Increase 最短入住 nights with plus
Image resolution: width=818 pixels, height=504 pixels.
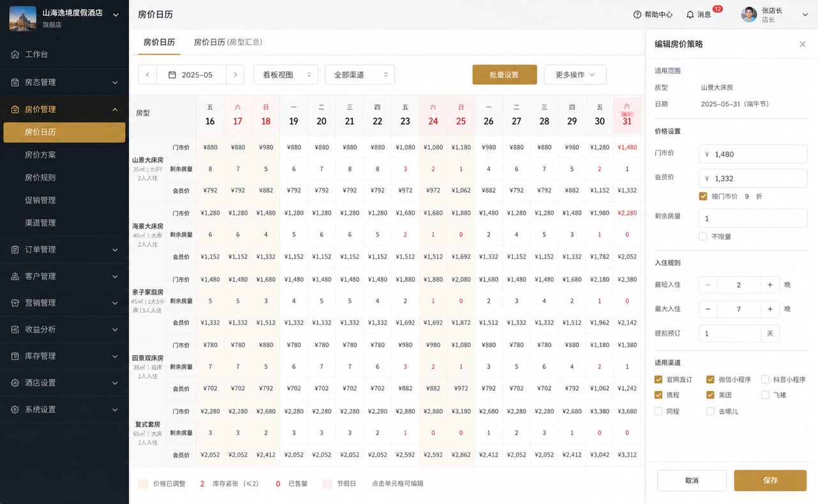pos(770,285)
